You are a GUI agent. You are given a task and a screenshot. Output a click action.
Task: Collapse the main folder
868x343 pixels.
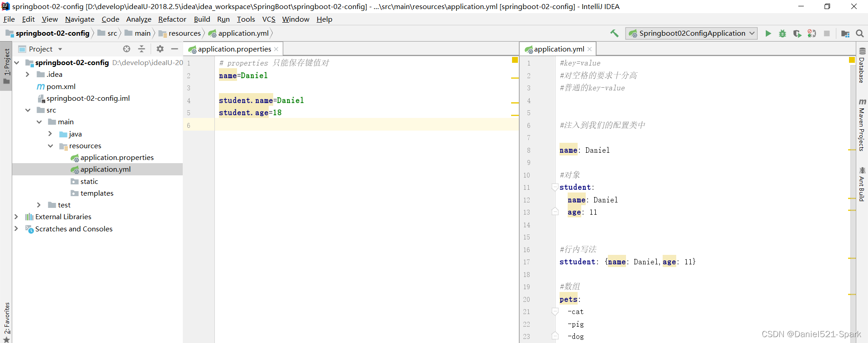tap(39, 122)
